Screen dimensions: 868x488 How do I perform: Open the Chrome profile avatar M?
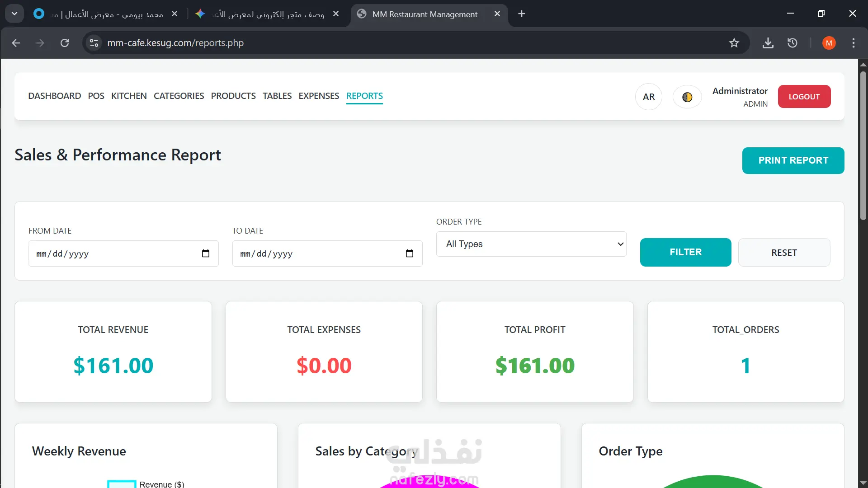[x=829, y=43]
